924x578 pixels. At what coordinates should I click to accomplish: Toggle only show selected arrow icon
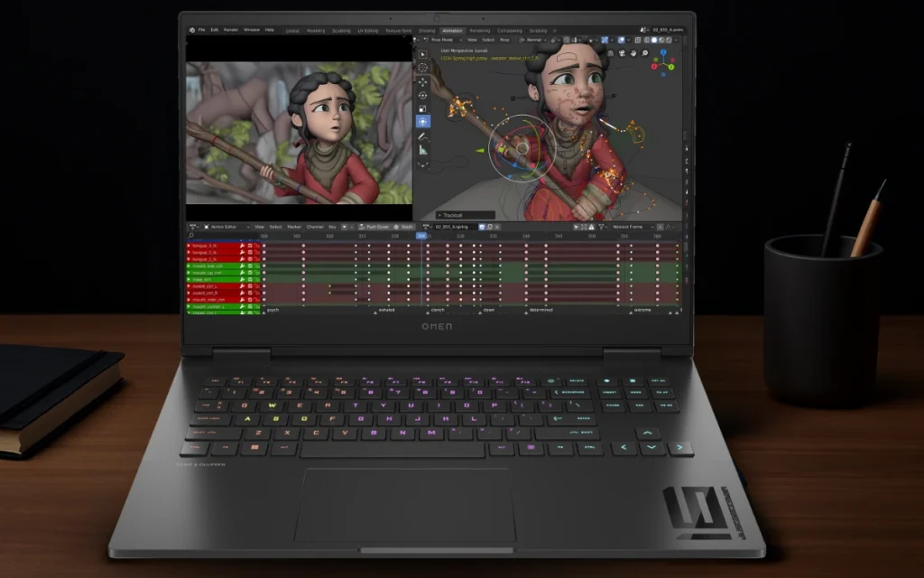[x=577, y=227]
